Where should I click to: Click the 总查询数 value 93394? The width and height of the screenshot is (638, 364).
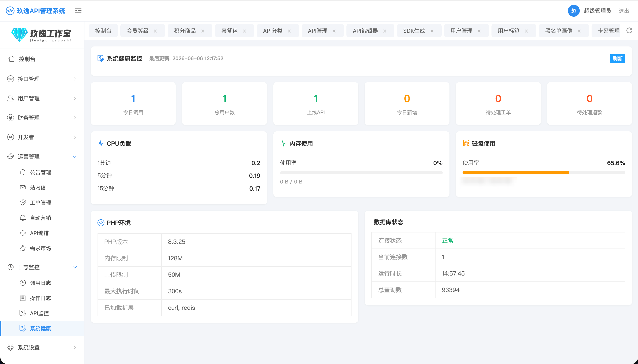pos(451,290)
